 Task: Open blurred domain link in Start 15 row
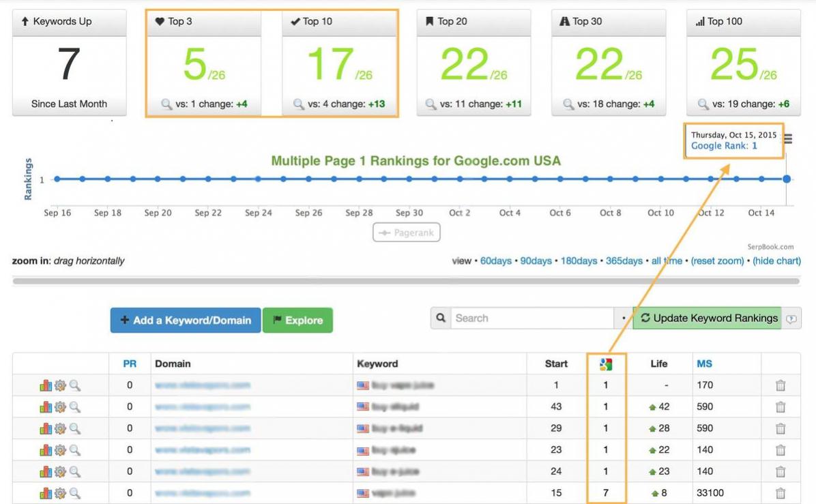pos(203,493)
